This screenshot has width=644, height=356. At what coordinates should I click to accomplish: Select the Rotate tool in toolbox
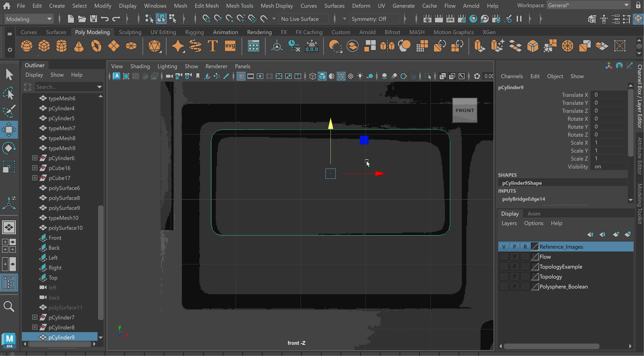9,148
